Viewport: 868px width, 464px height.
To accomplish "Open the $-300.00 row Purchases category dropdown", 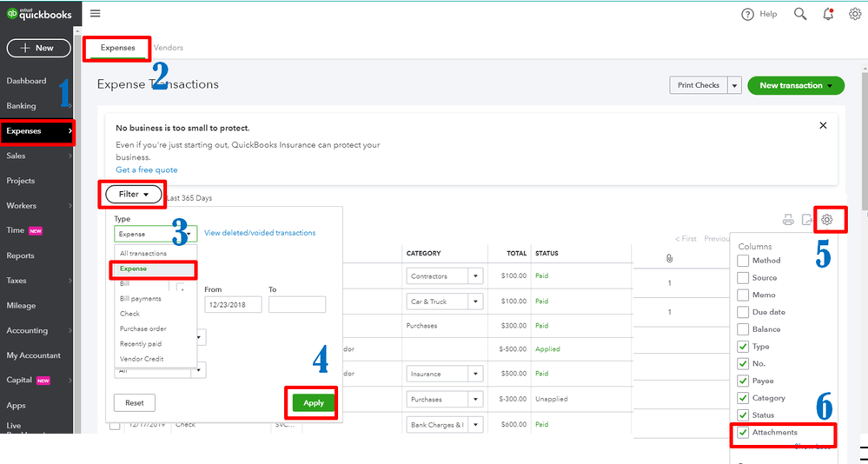I will coord(475,399).
